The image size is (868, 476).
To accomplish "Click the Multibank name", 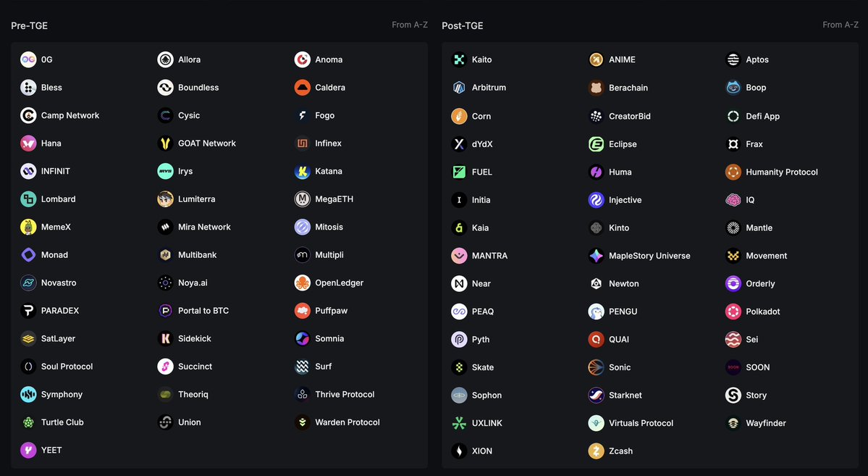I will [x=197, y=255].
